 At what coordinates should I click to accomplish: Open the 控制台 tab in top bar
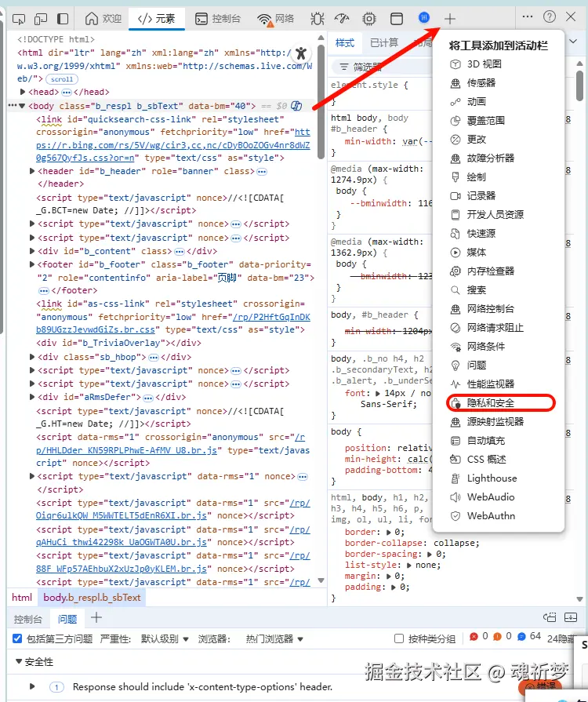pyautogui.click(x=219, y=19)
